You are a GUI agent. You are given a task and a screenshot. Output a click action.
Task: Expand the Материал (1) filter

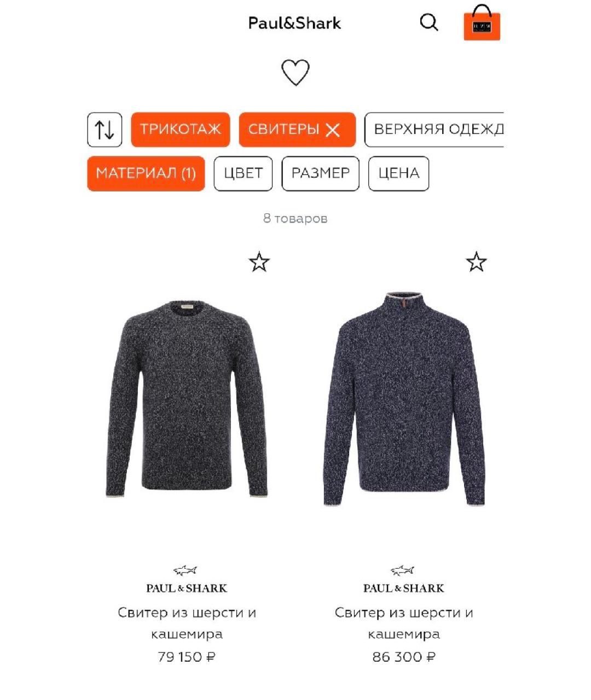point(146,174)
